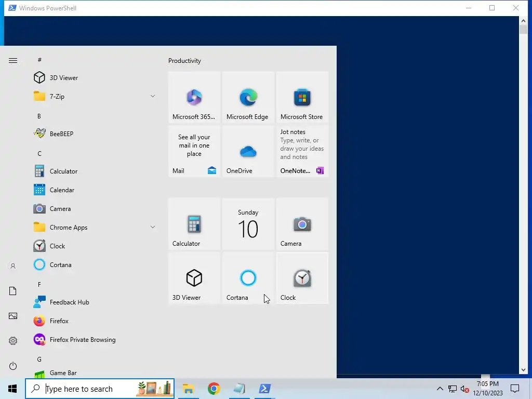Open 3D Viewer from the app list

(94, 78)
